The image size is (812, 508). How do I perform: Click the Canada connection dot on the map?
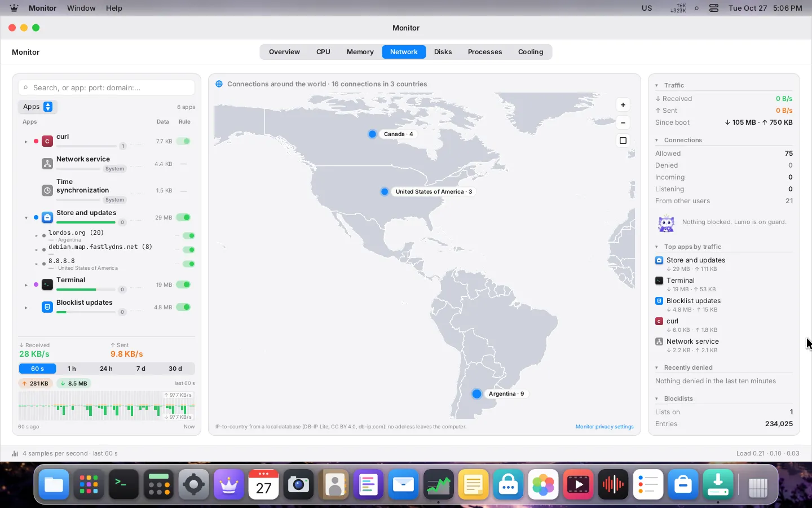click(372, 134)
